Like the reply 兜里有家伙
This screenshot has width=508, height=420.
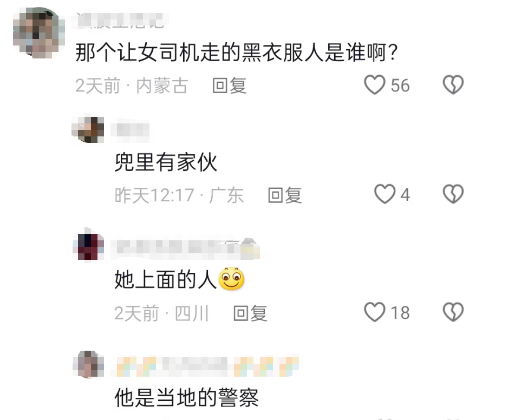pos(385,194)
